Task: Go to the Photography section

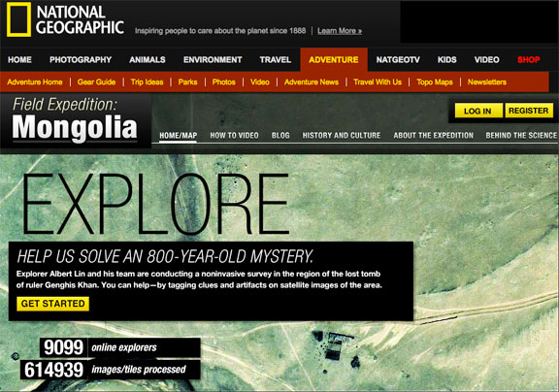Action: pos(81,60)
